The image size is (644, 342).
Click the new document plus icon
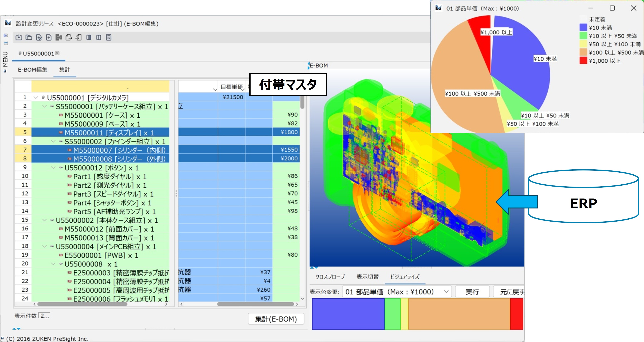pyautogui.click(x=49, y=38)
